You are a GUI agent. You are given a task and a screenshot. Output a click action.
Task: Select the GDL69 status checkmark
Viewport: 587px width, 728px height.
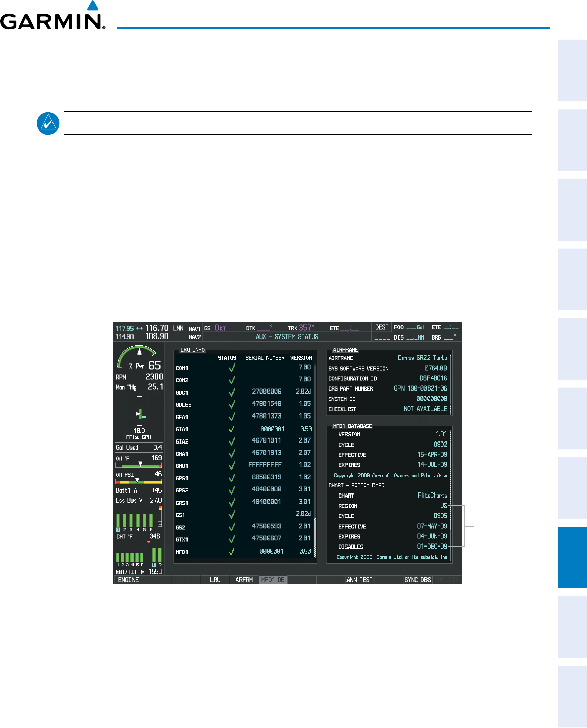pos(232,404)
